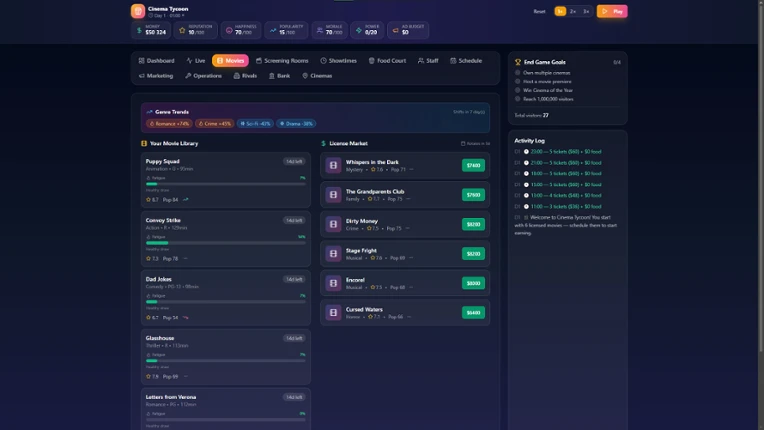Buy Whispers in the Dark for $7400
Viewport: 764px width, 430px height.
point(473,166)
